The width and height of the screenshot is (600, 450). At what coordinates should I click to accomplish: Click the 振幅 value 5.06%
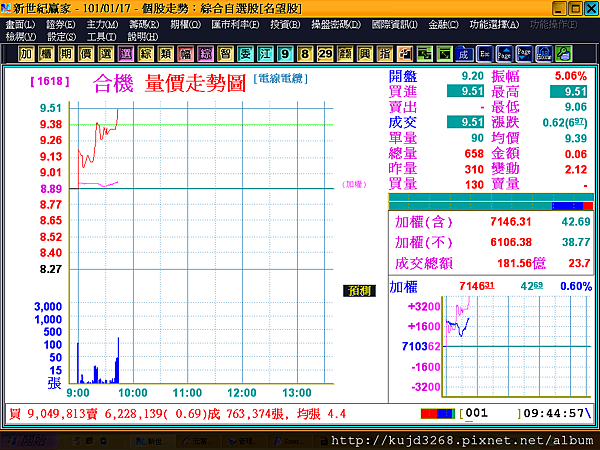571,76
